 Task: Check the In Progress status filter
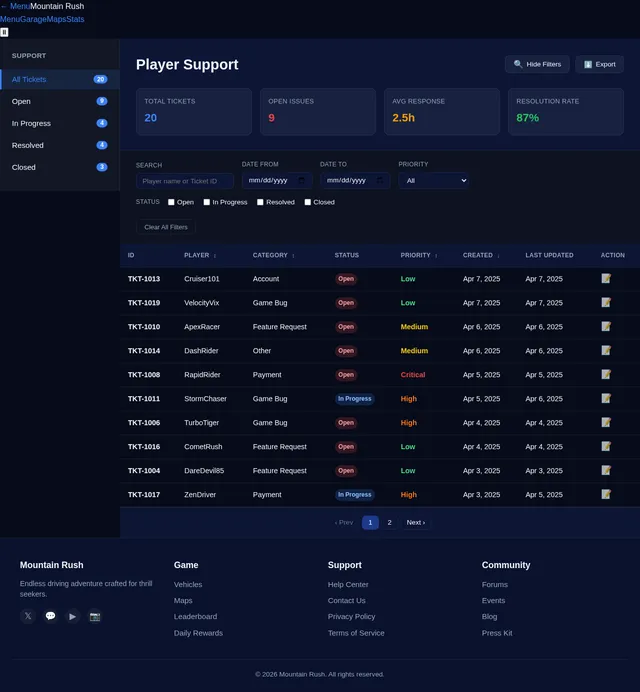pos(207,202)
